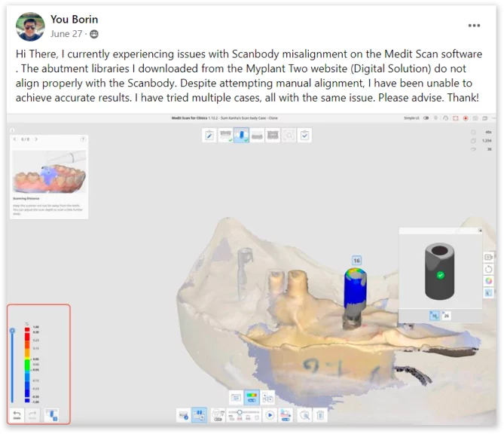Open the post options three-dot menu
Image resolution: width=504 pixels, height=434 pixels.
tap(474, 26)
